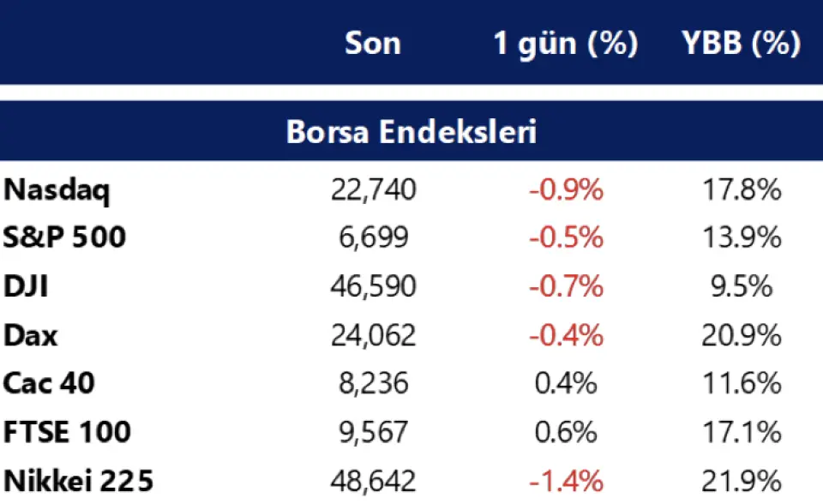The image size is (823, 504).
Task: Select the DJI index name
Action: point(26,286)
